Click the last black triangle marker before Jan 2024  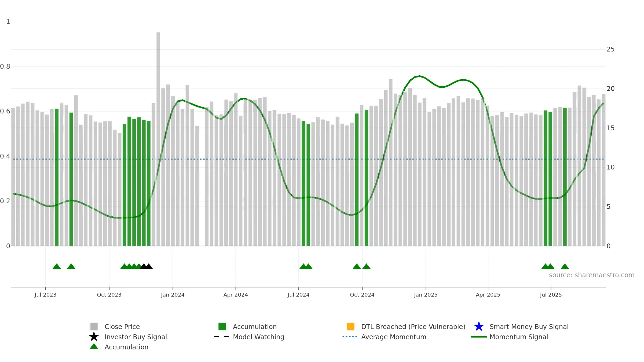click(x=149, y=266)
